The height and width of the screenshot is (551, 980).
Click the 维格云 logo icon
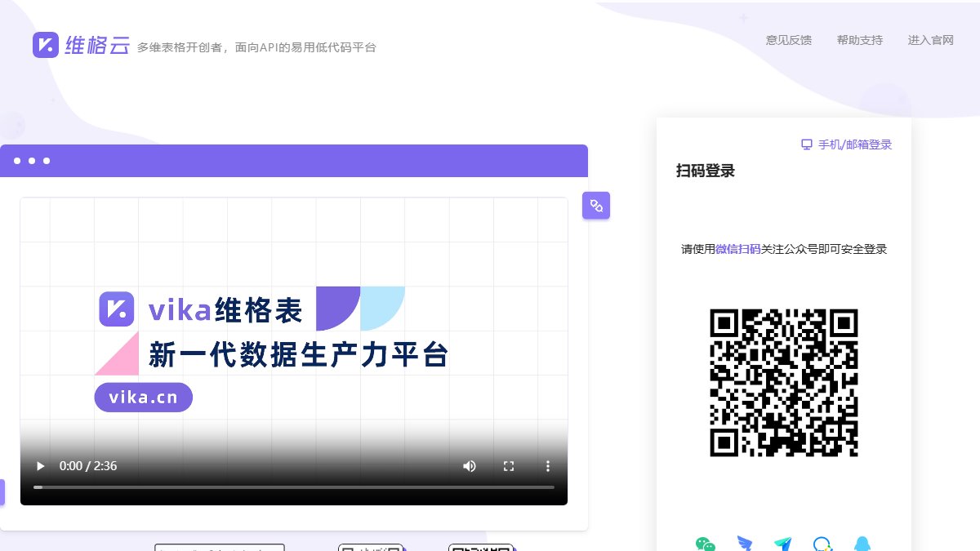coord(46,45)
